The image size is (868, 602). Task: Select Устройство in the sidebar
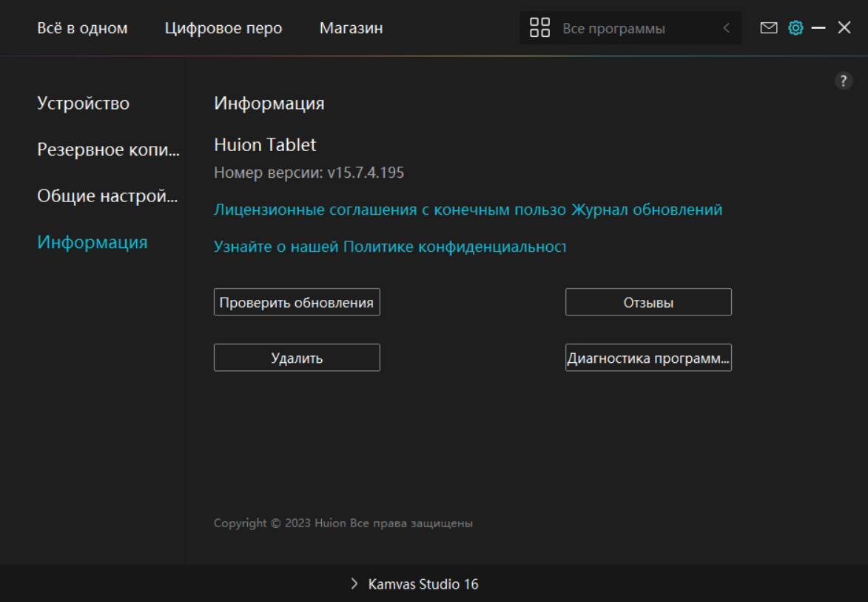pos(83,103)
